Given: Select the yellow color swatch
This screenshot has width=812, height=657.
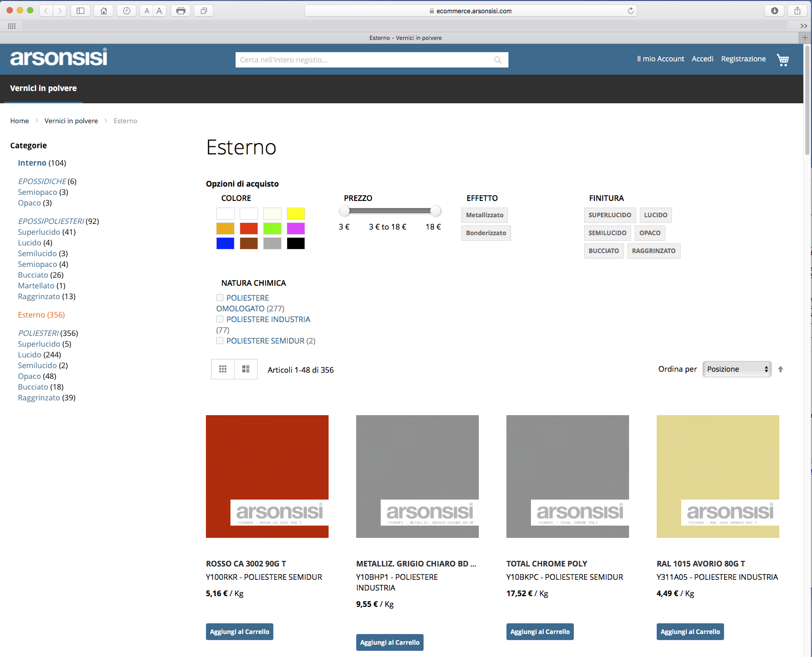Looking at the screenshot, I should coord(296,214).
